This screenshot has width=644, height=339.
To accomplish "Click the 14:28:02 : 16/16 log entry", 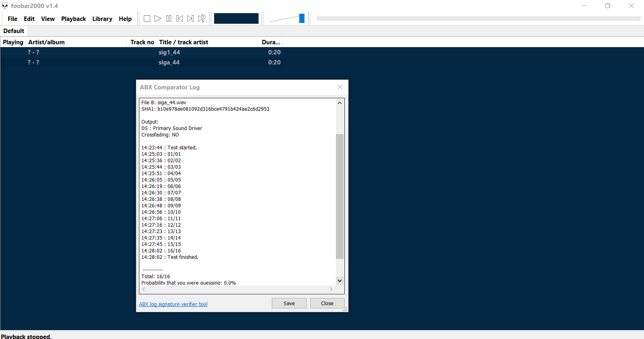I will pos(161,251).
